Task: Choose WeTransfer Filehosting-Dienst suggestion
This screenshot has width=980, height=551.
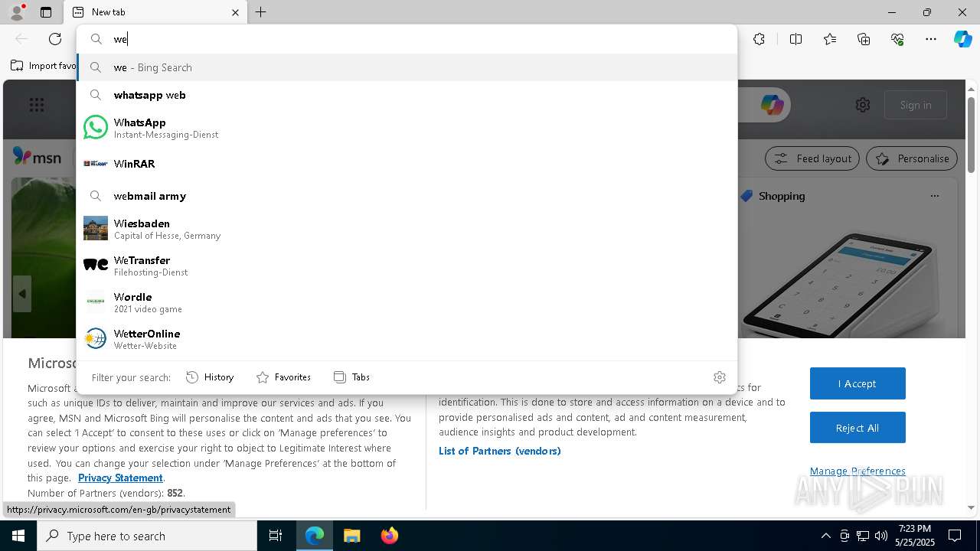Action: 407,266
